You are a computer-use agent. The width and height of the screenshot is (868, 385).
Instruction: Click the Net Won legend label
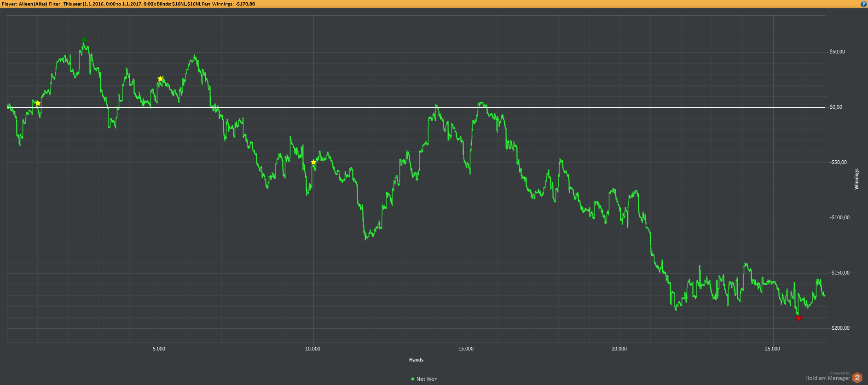[427, 379]
